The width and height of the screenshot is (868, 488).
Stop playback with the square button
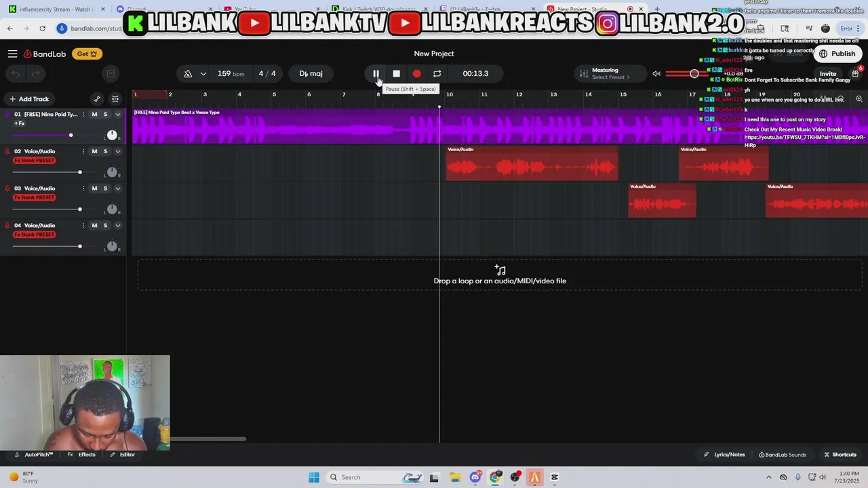tap(397, 74)
